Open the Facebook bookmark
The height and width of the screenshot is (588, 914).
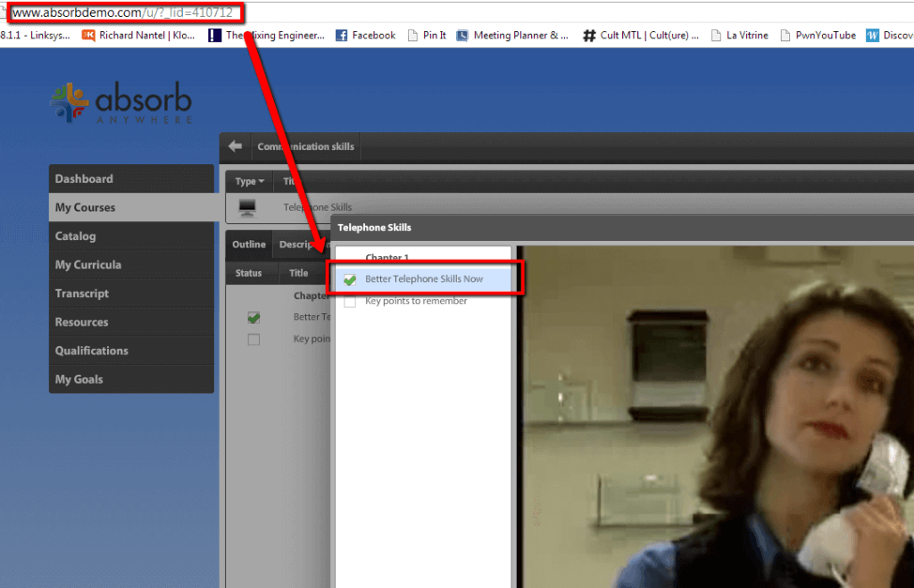point(365,36)
